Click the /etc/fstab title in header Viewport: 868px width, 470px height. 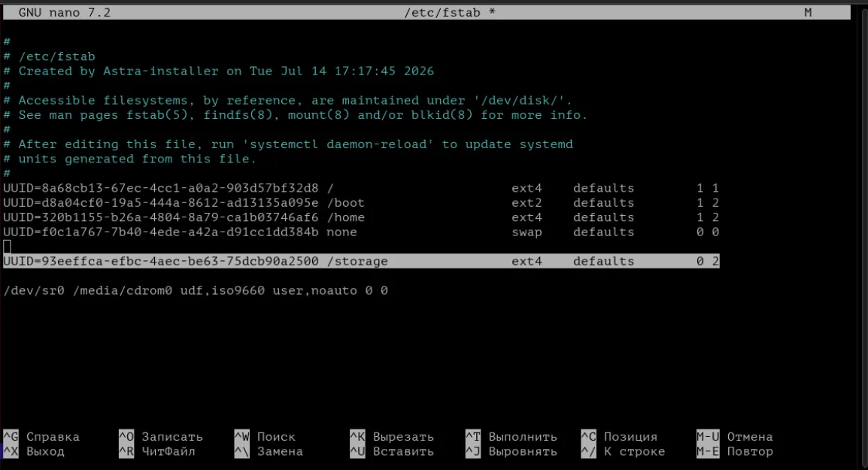(x=442, y=12)
